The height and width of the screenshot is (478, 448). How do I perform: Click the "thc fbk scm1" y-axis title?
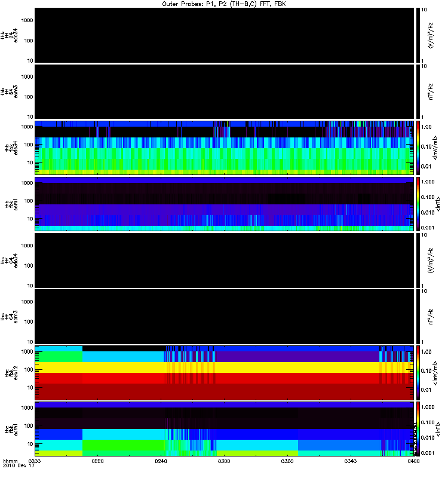pyautogui.click(x=11, y=428)
